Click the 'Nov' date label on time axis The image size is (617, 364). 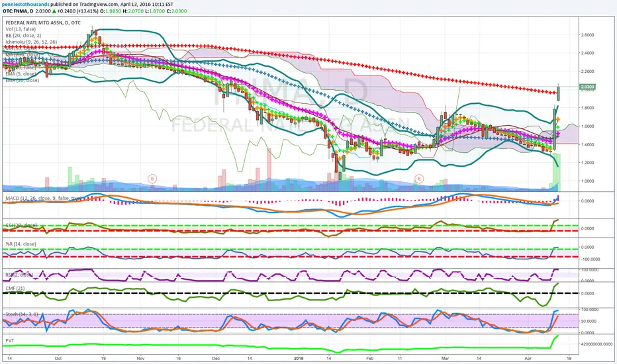click(140, 359)
